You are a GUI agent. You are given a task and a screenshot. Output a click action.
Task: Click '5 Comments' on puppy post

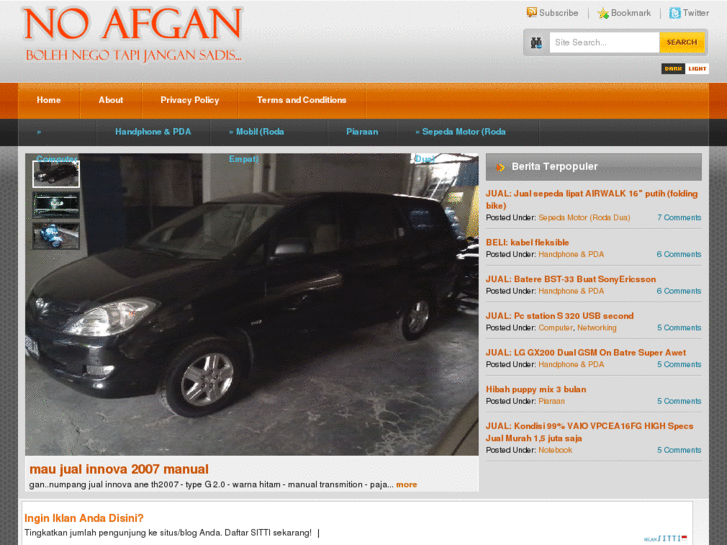point(679,401)
